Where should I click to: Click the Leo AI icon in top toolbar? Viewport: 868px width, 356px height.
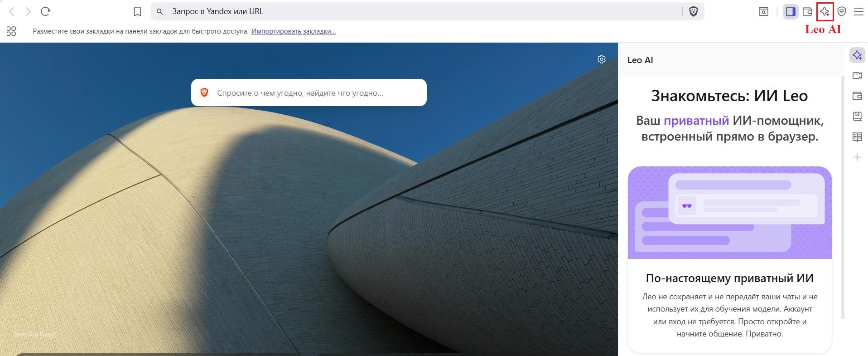pos(825,12)
